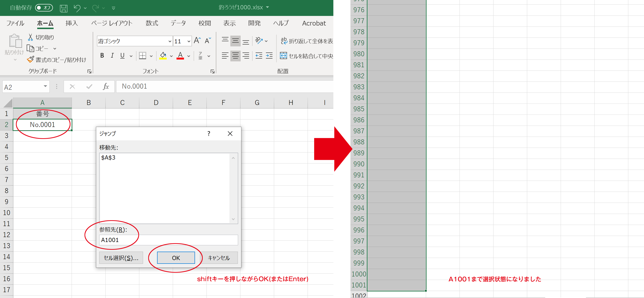
Task: Click the confirm checkmark in formula bar
Action: 89,87
